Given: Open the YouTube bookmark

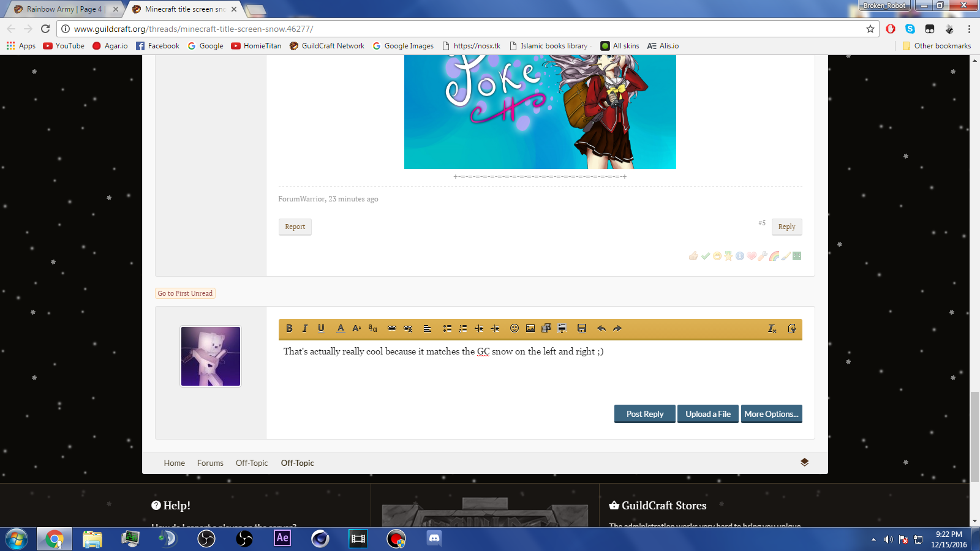Looking at the screenshot, I should pyautogui.click(x=64, y=46).
